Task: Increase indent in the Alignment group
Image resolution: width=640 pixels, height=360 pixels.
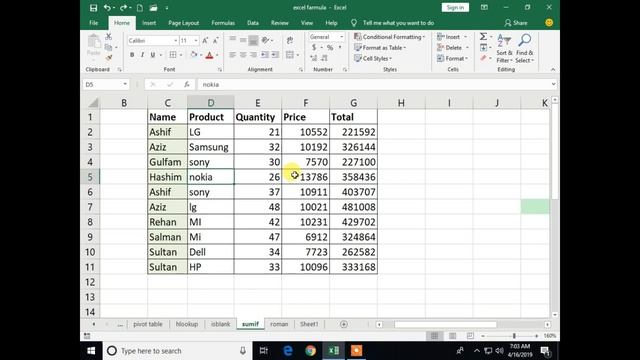Action: click(275, 55)
